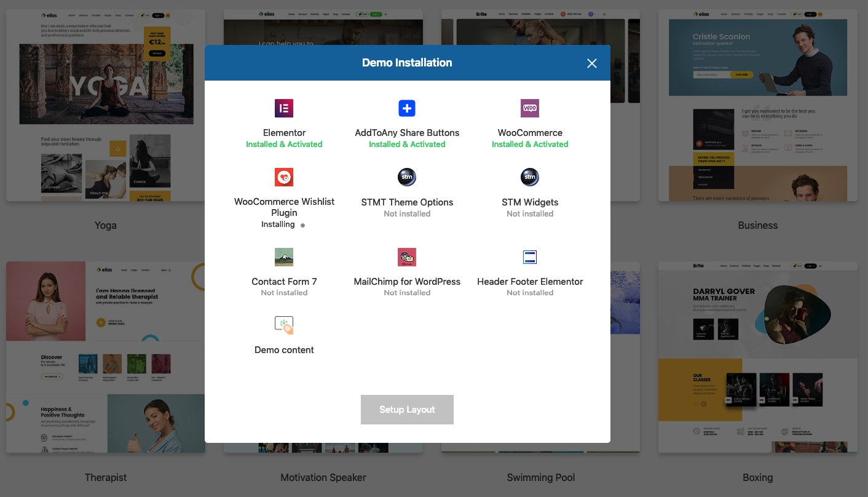Click the WooCommerce Wishlist Plugin heart icon

(x=284, y=177)
